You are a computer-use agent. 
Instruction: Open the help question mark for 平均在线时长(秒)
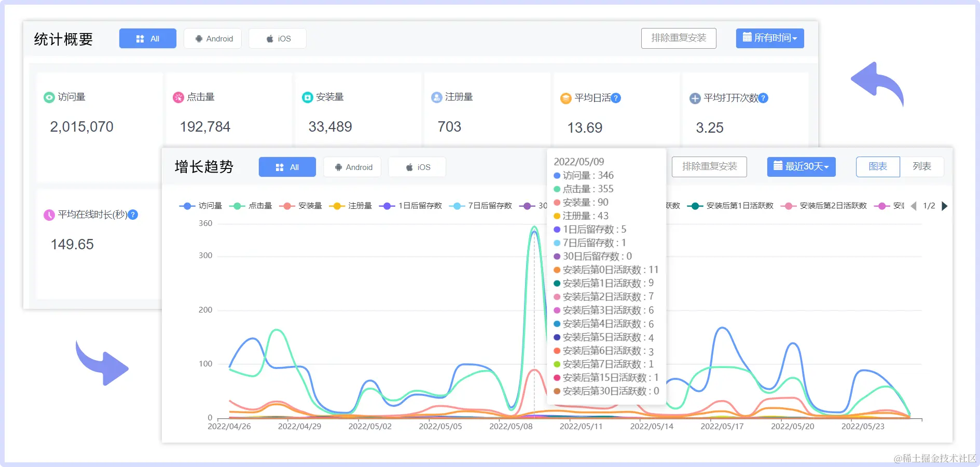[133, 215]
